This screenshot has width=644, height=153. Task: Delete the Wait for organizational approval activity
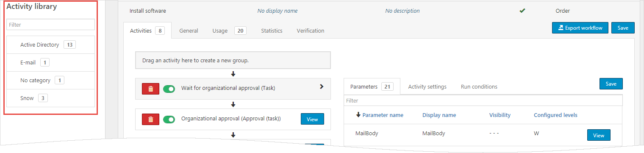pyautogui.click(x=150, y=89)
